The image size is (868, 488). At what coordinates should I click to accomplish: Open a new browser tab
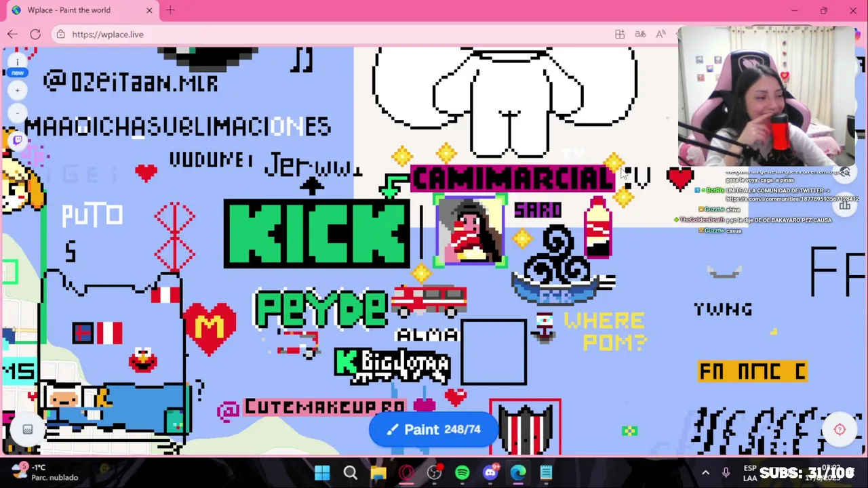170,10
